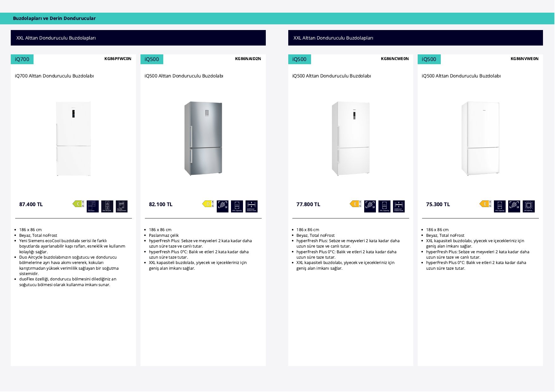The image size is (555, 392).
Task: Open the KG86NAID2N stainless steel refrigerator image
Action: tap(203, 138)
